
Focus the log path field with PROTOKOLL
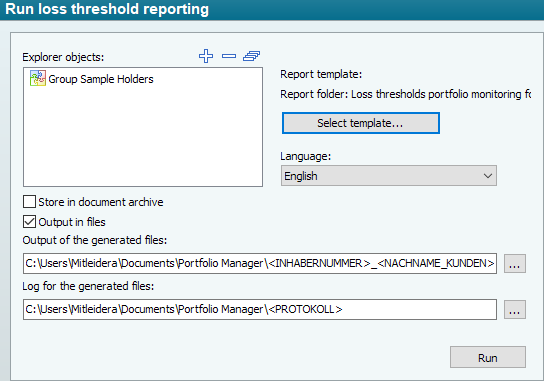click(x=260, y=309)
